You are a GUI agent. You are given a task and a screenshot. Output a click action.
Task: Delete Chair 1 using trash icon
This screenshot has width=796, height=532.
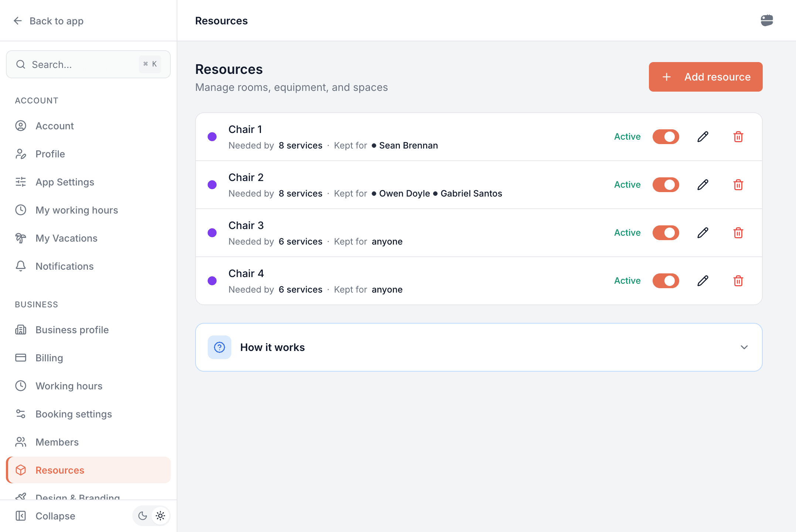[x=738, y=137]
